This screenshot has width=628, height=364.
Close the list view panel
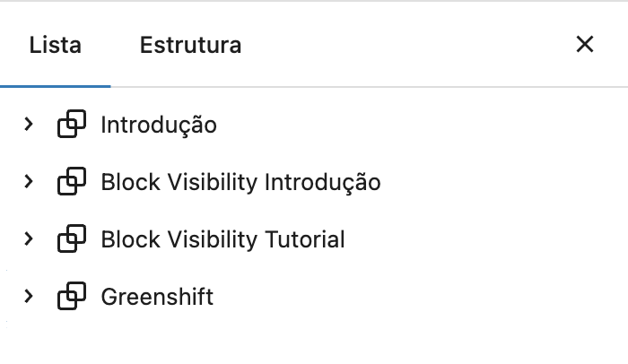pos(585,44)
